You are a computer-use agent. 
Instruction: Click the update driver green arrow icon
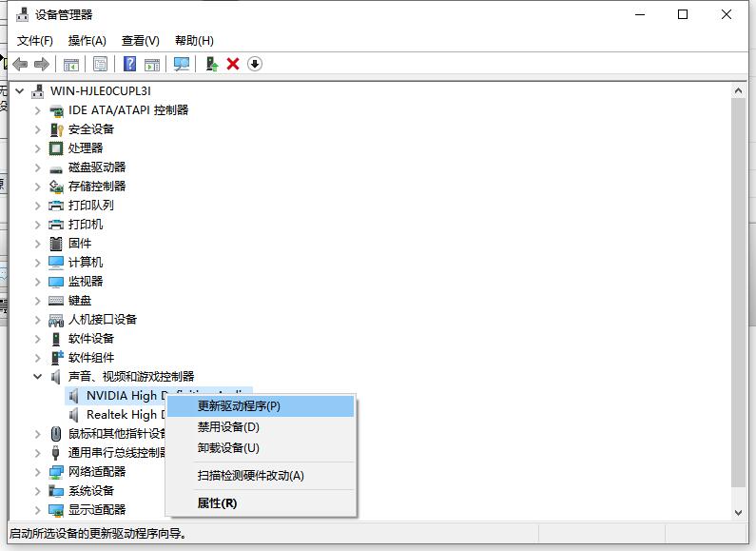(x=212, y=64)
